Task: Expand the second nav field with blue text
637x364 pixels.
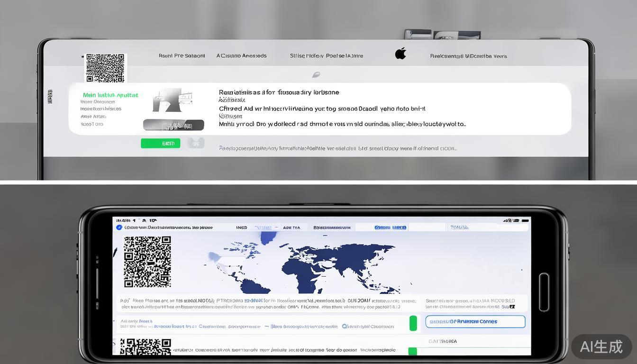Action: click(x=264, y=227)
